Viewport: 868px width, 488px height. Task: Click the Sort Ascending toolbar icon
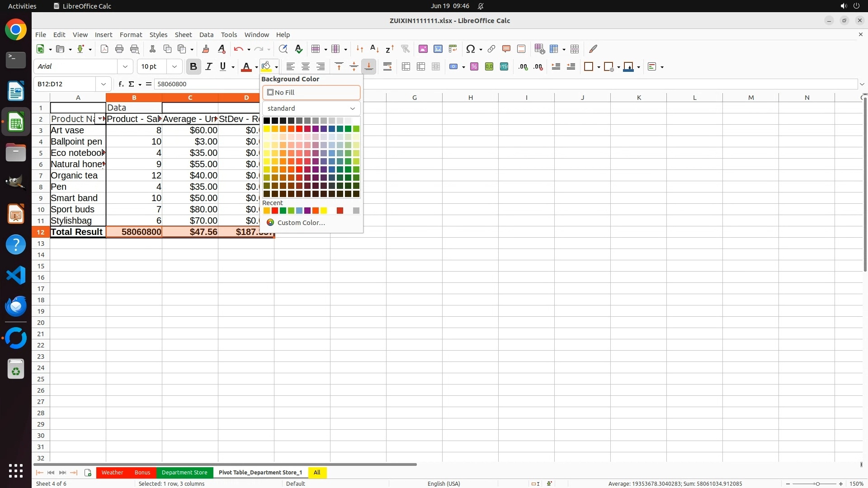(x=374, y=49)
